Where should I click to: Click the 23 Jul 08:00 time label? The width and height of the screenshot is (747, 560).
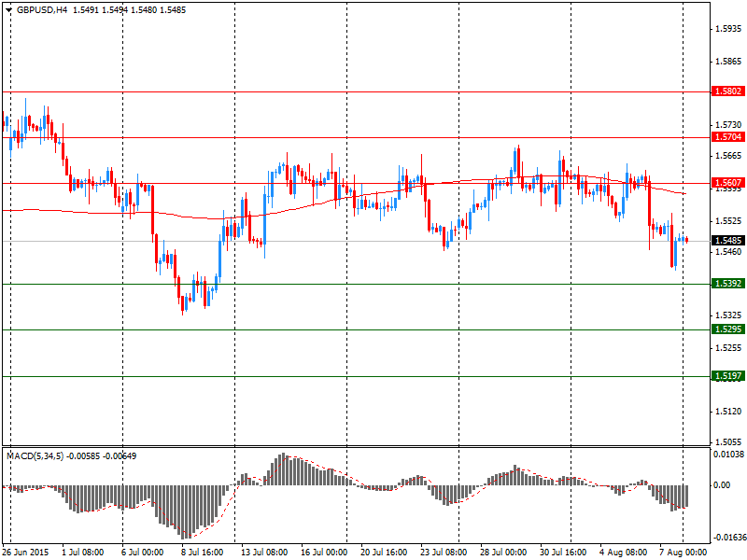pyautogui.click(x=444, y=553)
